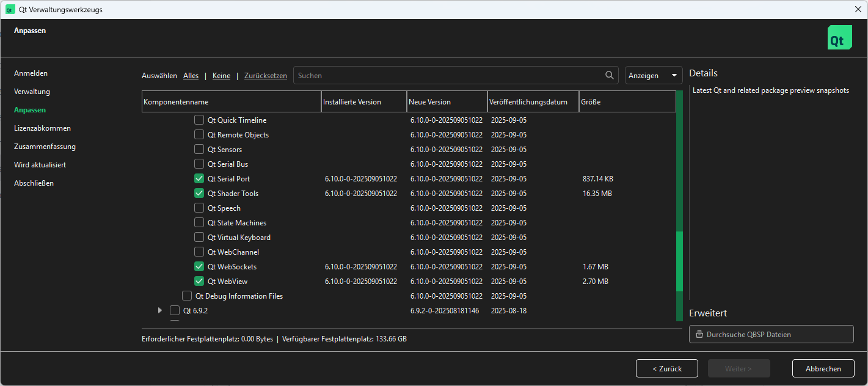Tick the Qt WebChannel checkbox

coord(199,252)
